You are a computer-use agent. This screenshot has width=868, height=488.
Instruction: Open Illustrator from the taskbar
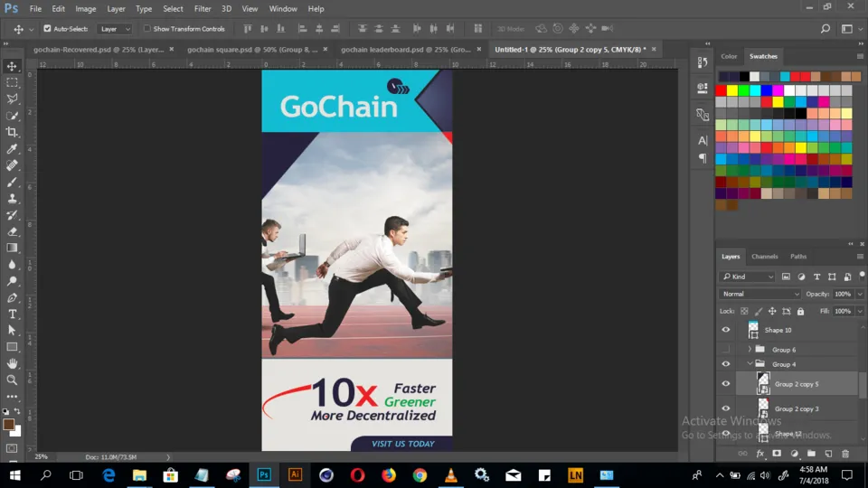pyautogui.click(x=295, y=475)
